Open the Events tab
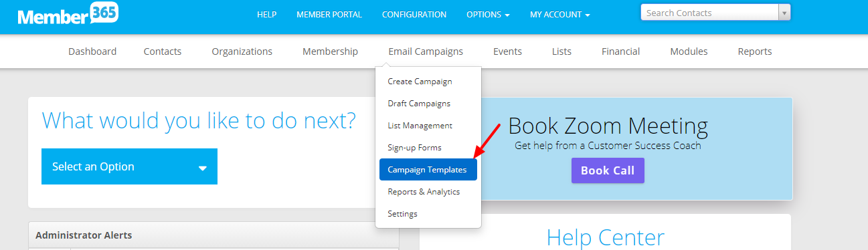 click(507, 51)
